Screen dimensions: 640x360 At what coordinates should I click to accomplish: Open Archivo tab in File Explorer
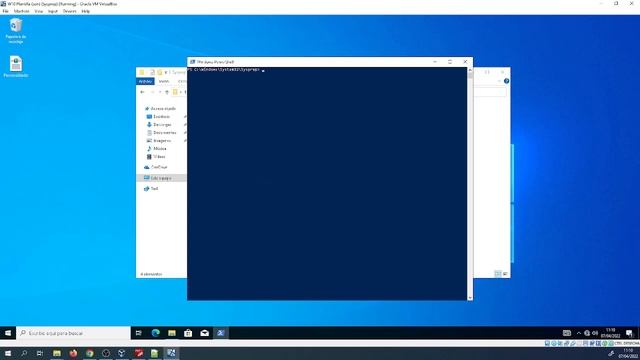(145, 82)
